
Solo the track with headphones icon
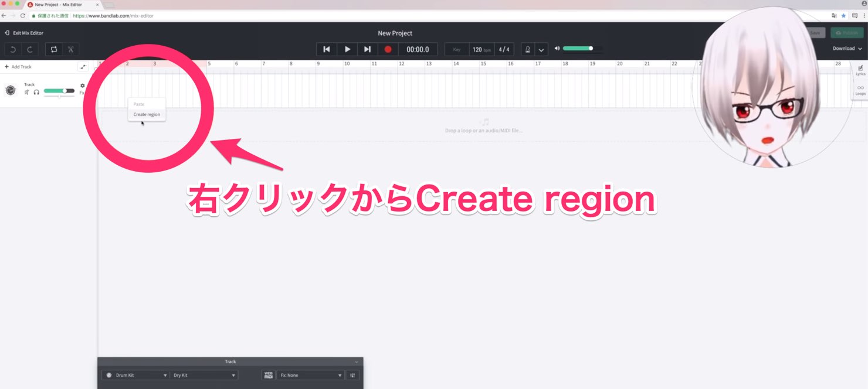pos(36,92)
